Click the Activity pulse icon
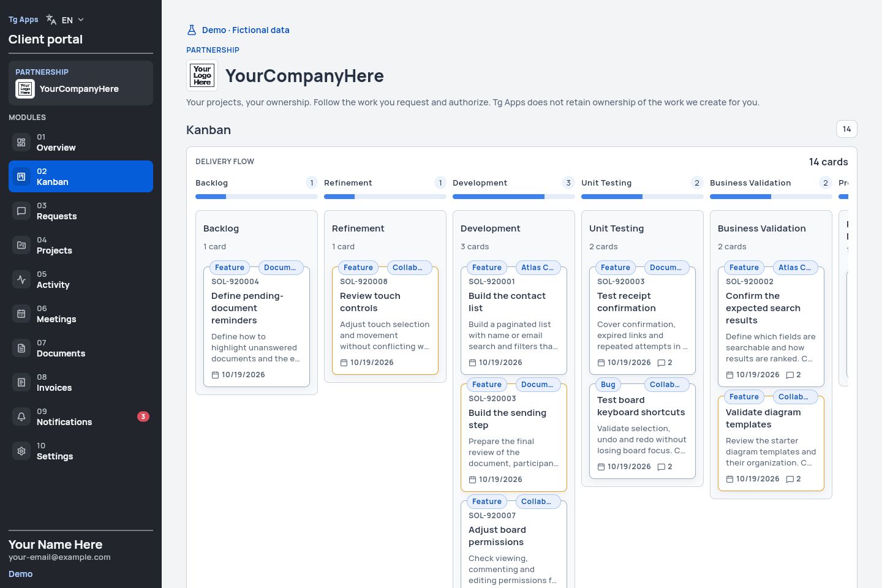882x588 pixels. pyautogui.click(x=21, y=279)
